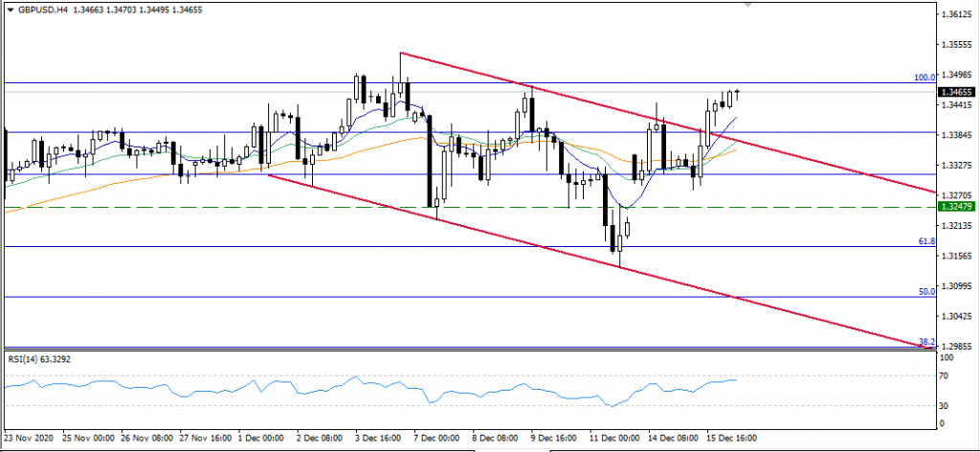The width and height of the screenshot is (980, 452).
Task: Click the Fibonacci 38.2 level label
Action: pyautogui.click(x=926, y=342)
